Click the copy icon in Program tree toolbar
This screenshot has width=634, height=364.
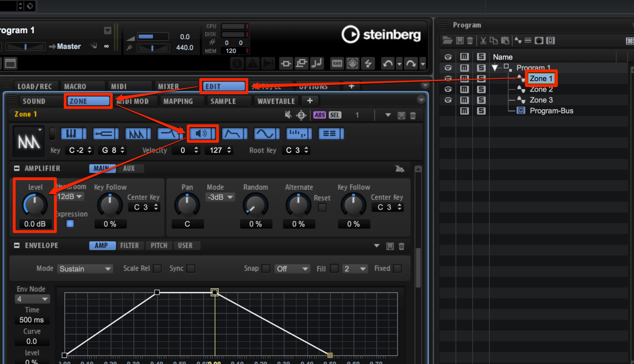[x=494, y=41]
